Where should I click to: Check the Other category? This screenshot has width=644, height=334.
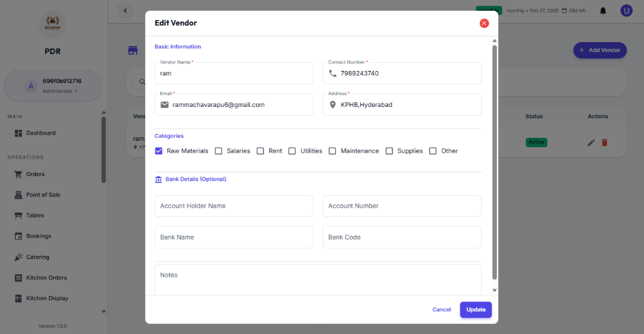(x=433, y=151)
